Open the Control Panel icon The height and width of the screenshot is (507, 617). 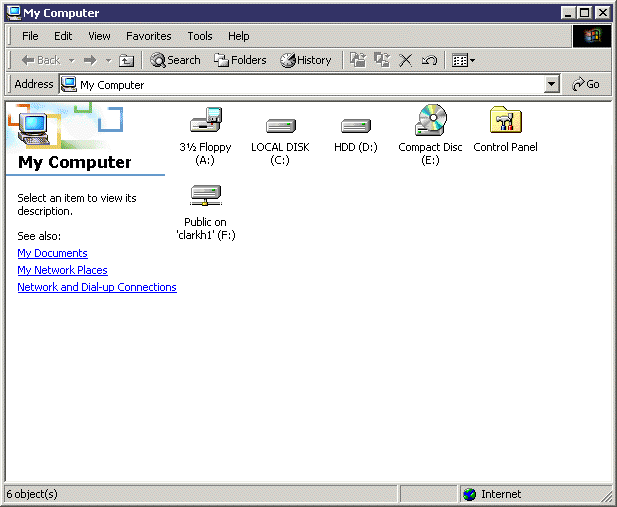click(505, 122)
